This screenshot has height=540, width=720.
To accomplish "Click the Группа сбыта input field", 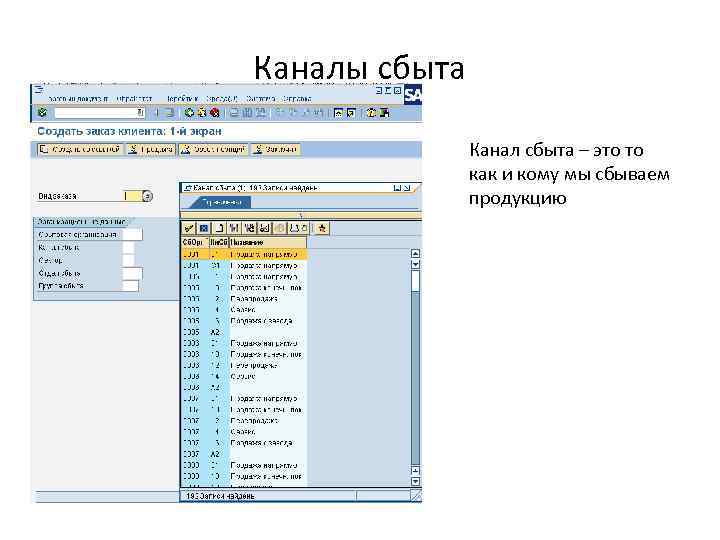I will pyautogui.click(x=131, y=286).
